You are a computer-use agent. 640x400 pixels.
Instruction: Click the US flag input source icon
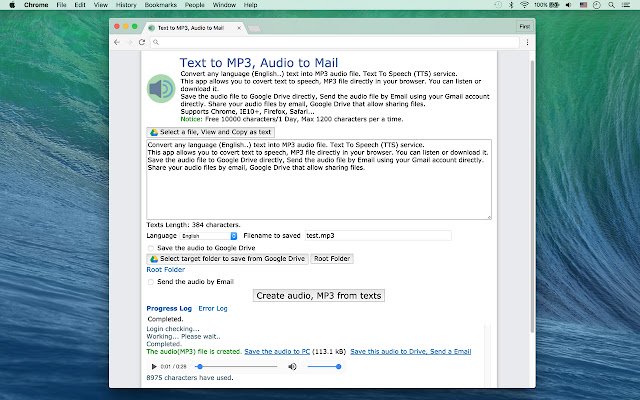coord(583,5)
